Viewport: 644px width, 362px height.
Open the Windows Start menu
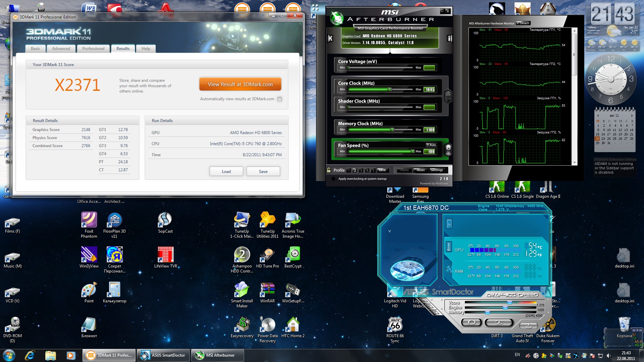click(x=9, y=355)
